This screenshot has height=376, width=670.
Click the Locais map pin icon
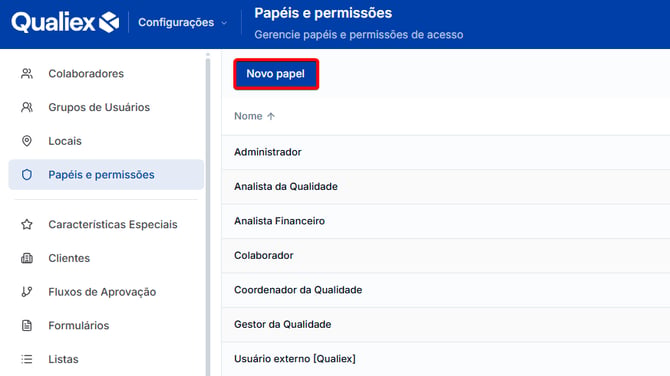coord(27,141)
